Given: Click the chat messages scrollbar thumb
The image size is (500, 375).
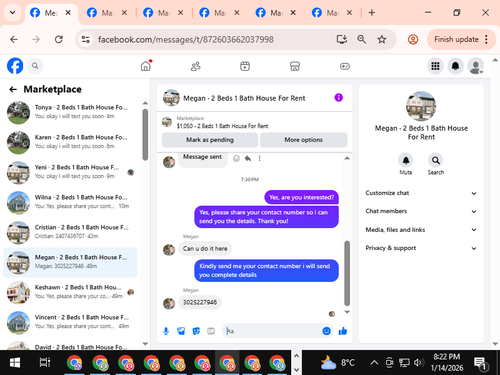Looking at the screenshot, I should [x=347, y=273].
